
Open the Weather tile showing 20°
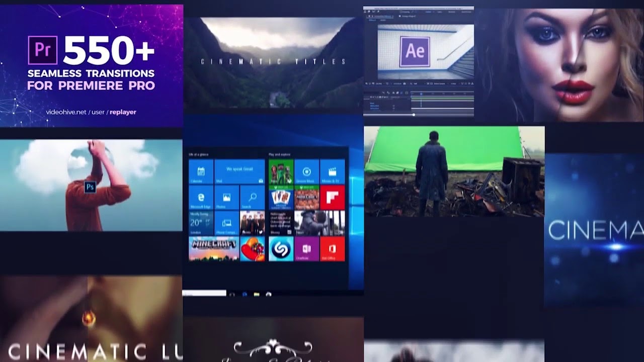201,223
